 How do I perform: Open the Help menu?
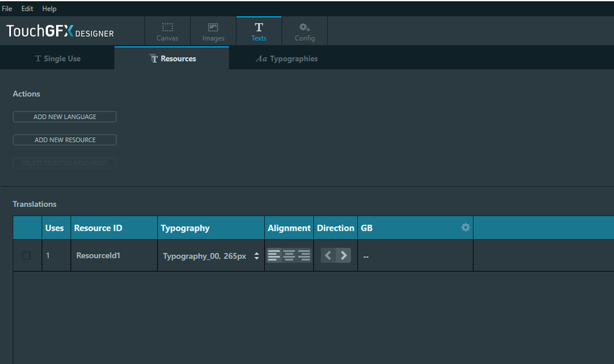click(49, 9)
